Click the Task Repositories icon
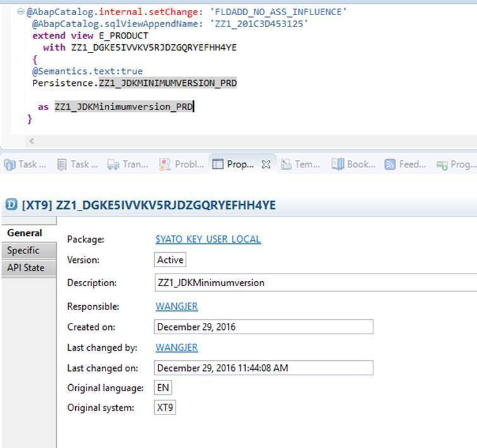This screenshot has width=477, height=448. click(9, 165)
